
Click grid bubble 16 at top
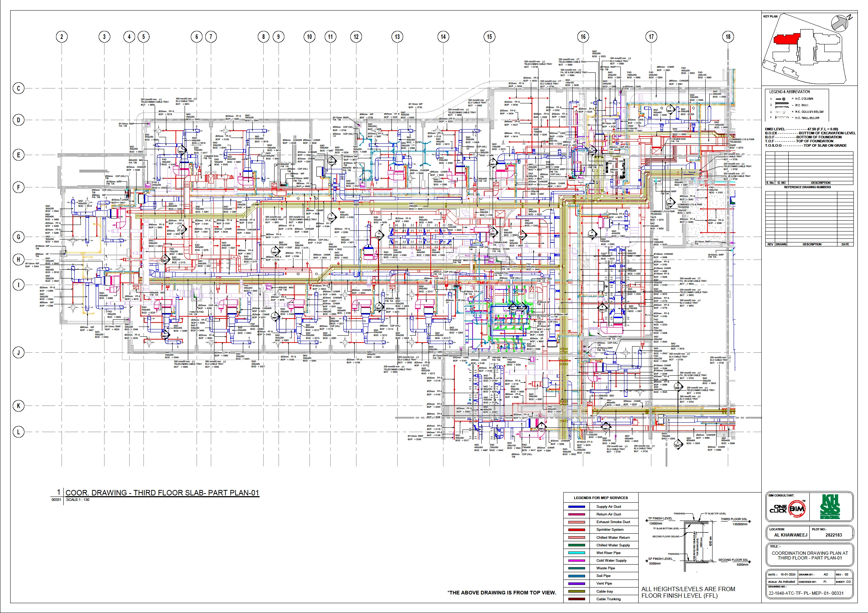pos(583,37)
